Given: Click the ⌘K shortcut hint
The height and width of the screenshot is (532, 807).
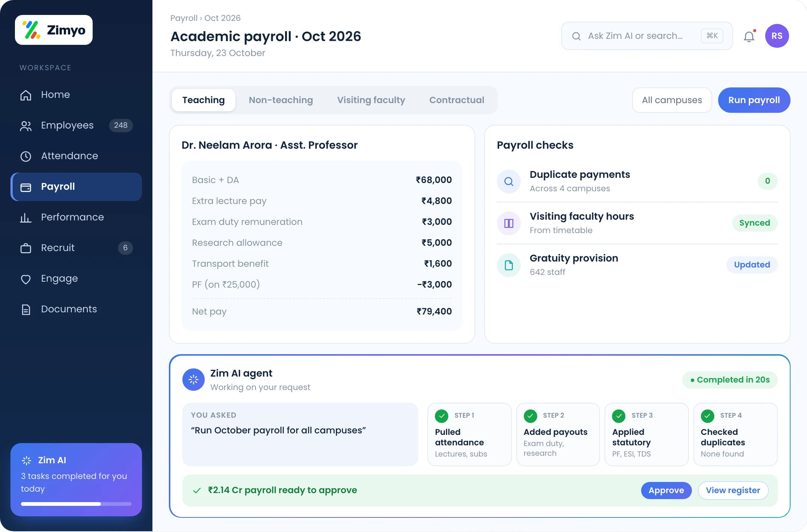Looking at the screenshot, I should coord(712,36).
